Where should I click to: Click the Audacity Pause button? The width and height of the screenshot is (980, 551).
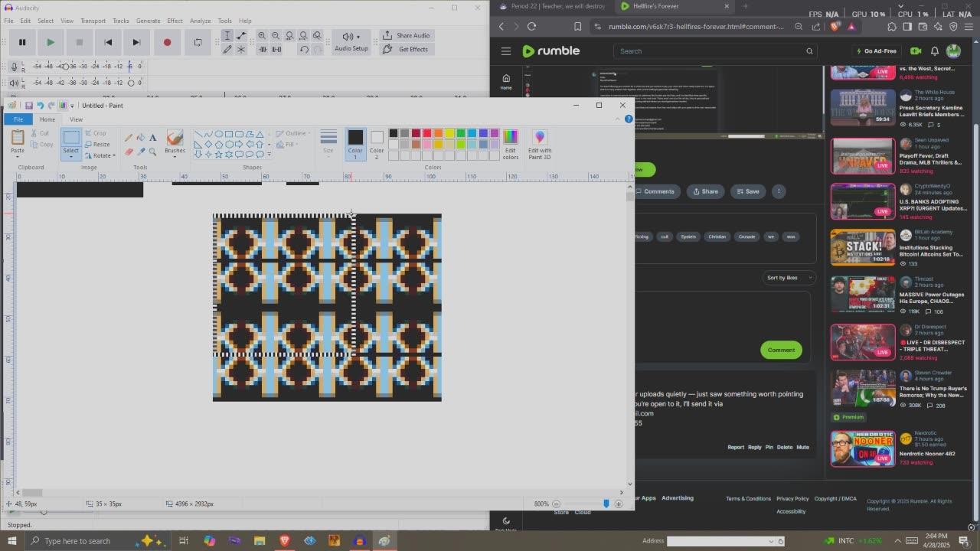(22, 42)
